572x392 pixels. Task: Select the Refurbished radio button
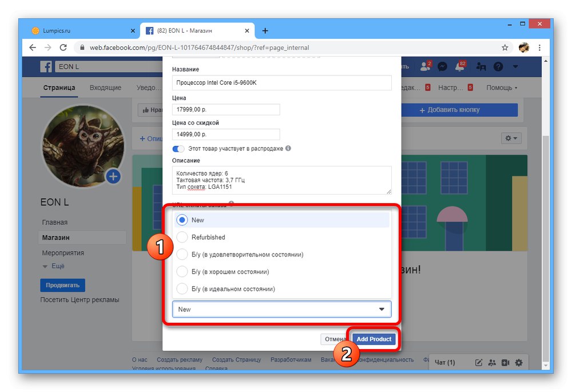click(182, 237)
